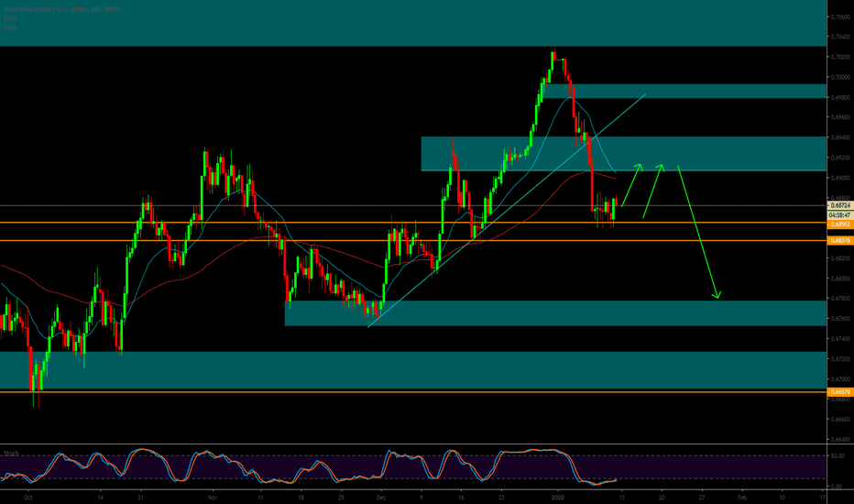
Task: Select the orange 0.68376 price label
Action: coord(839,240)
